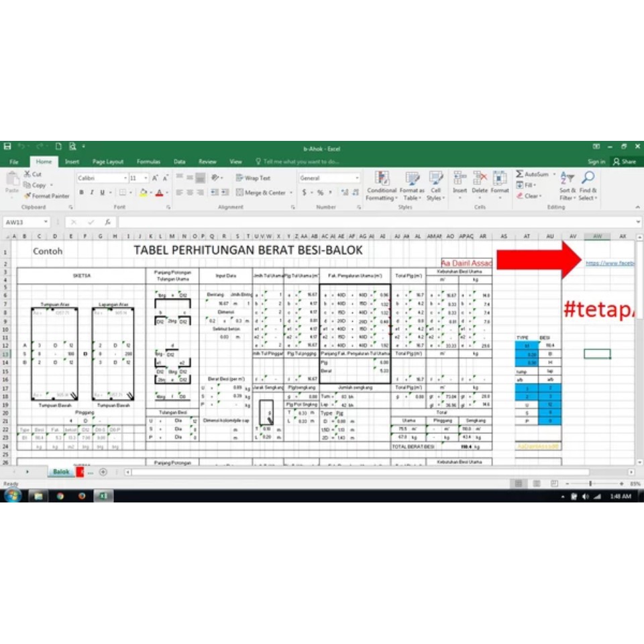Viewport: 644px width, 644px height.
Task: Click the horizontal scrollbar
Action: 360,472
